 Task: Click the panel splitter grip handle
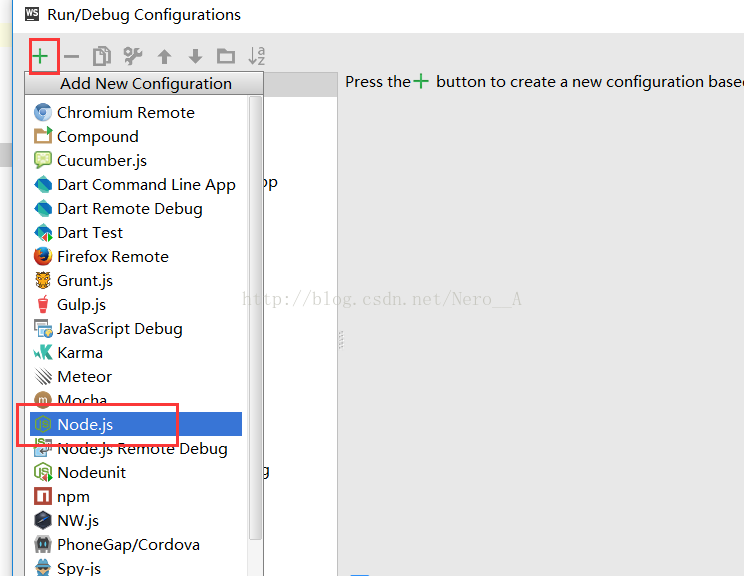click(341, 340)
